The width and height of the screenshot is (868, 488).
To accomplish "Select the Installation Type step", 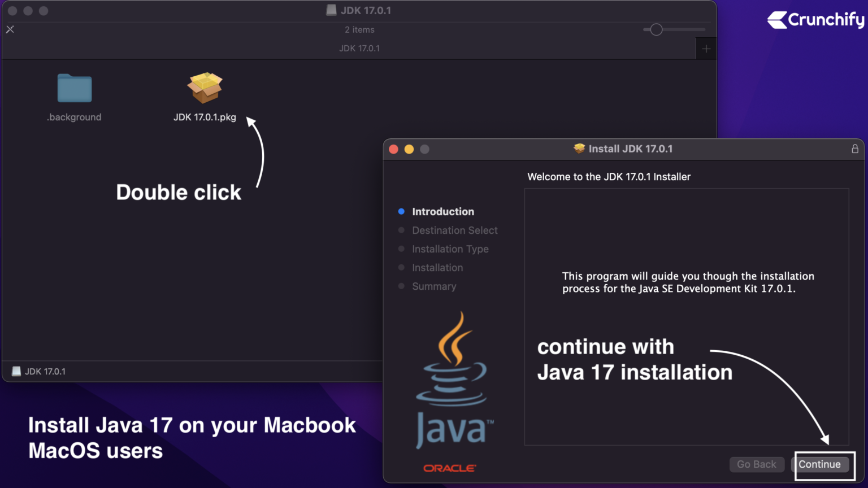I will click(x=450, y=249).
